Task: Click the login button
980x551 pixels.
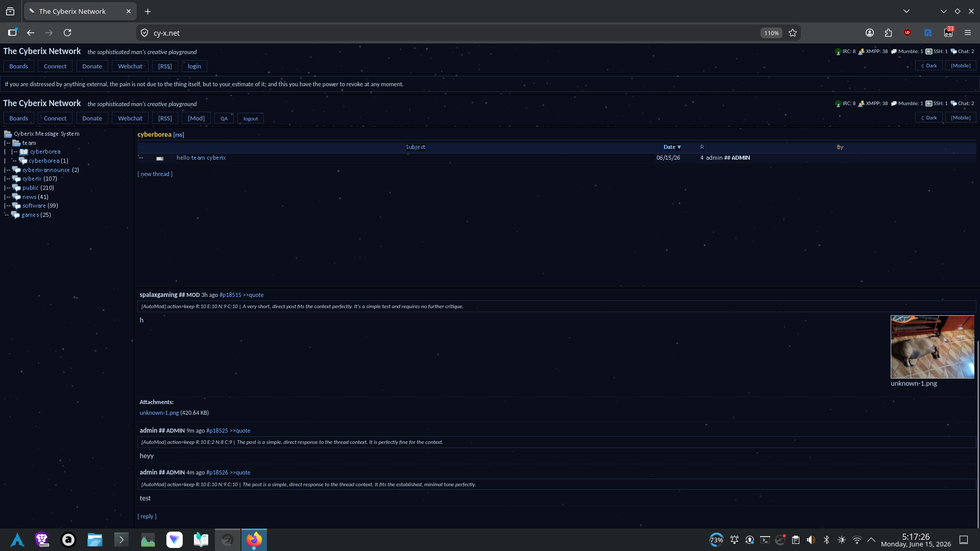Action: (194, 66)
